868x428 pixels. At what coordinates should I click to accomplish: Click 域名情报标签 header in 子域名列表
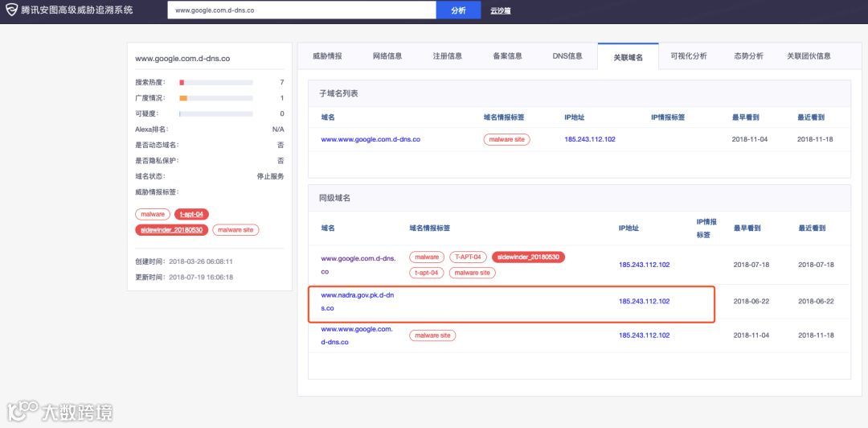point(504,117)
